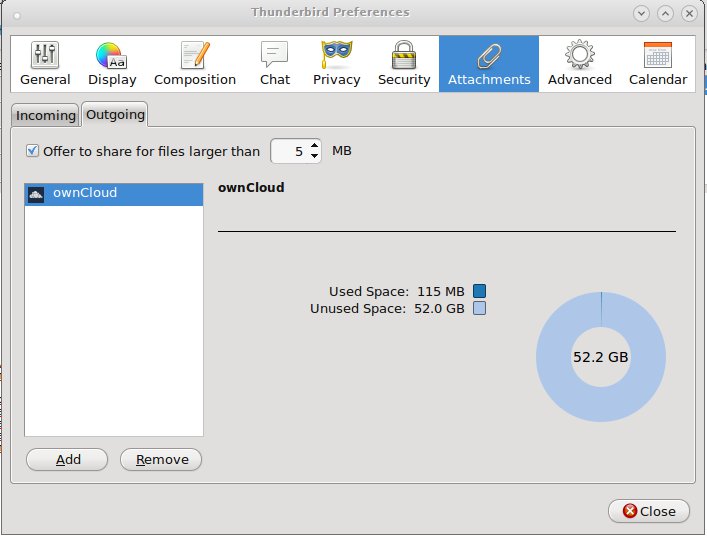Screen dimensions: 707x537
Task: Click the window menu dot in title bar
Action: [x=17, y=16]
